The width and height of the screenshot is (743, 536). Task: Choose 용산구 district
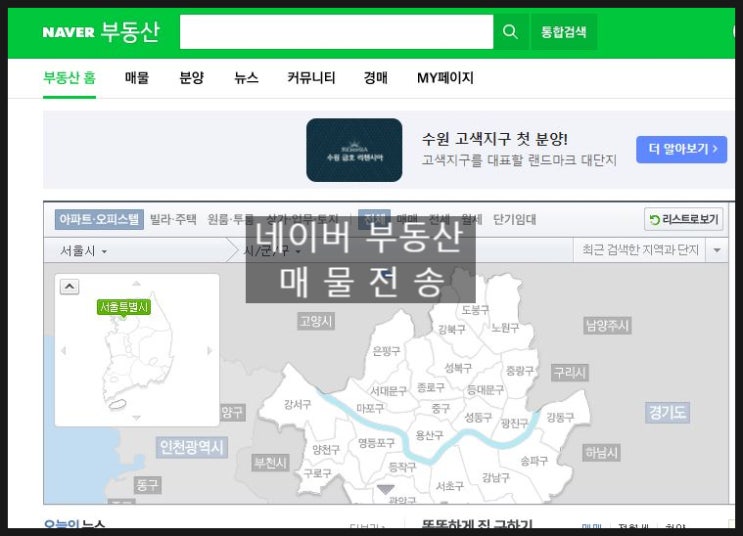point(430,435)
